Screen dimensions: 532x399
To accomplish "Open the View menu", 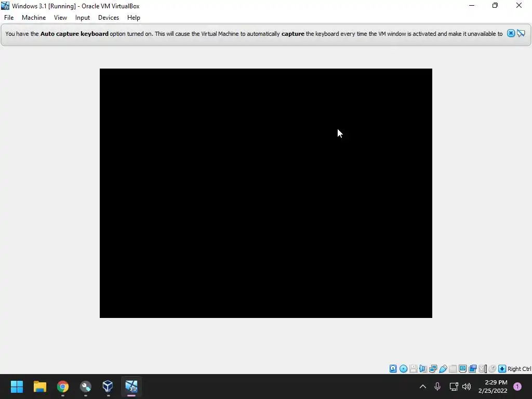I will point(60,18).
